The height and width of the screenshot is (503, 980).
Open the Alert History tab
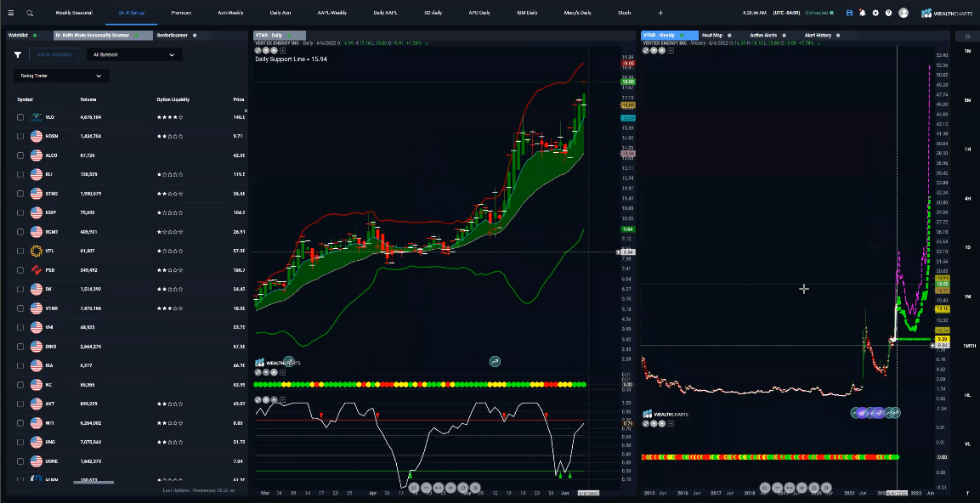pyautogui.click(x=818, y=36)
